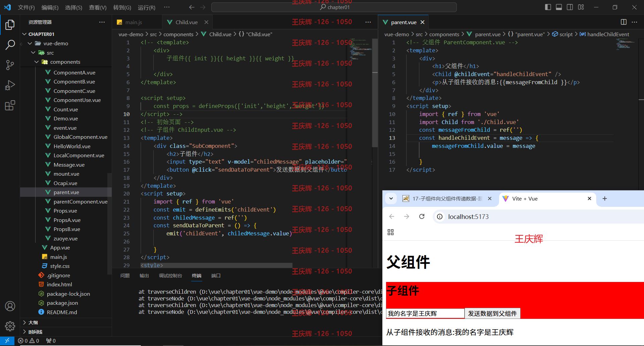Switch to the 调试控制台 debug console tab
Screen dimensions: 644x346
pyautogui.click(x=170, y=276)
